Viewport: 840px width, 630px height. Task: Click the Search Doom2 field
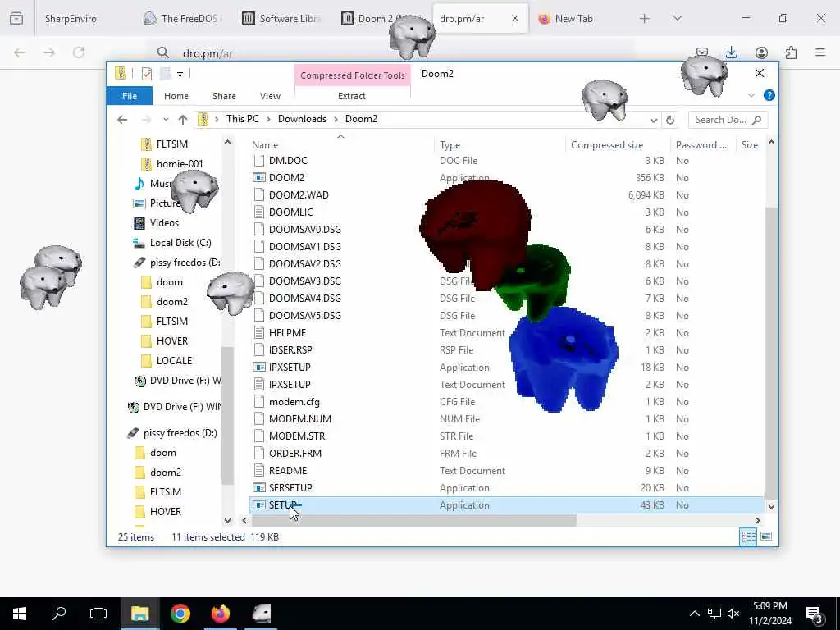coord(728,120)
